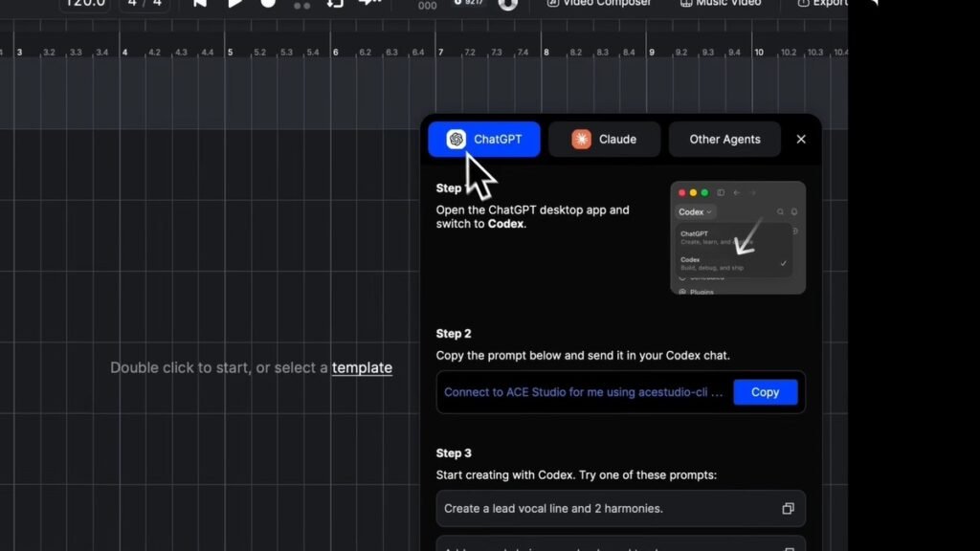
Task: Start playback with the play button
Action: (x=235, y=3)
